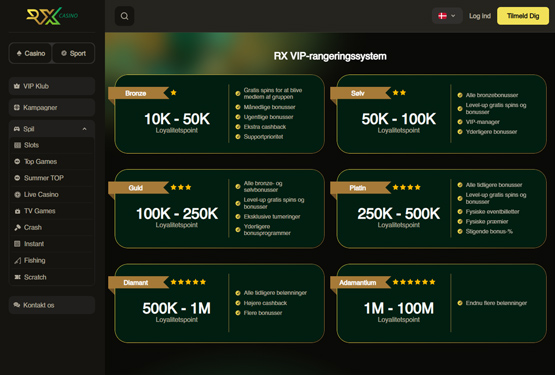The image size is (555, 375).
Task: Open Crash games in the sidebar
Action: [52, 227]
